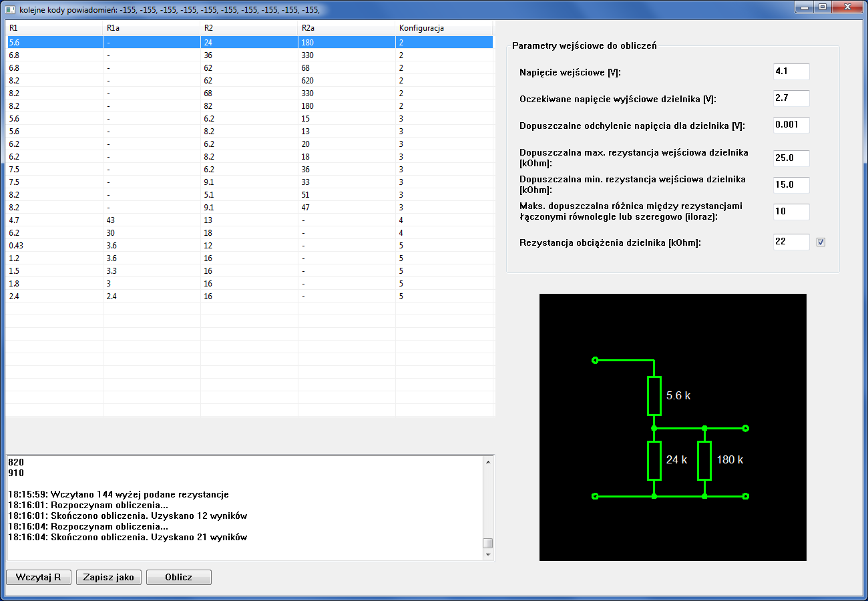This screenshot has height=601, width=868.
Task: Select row with R2 82 and R2a 180
Action: (x=249, y=106)
